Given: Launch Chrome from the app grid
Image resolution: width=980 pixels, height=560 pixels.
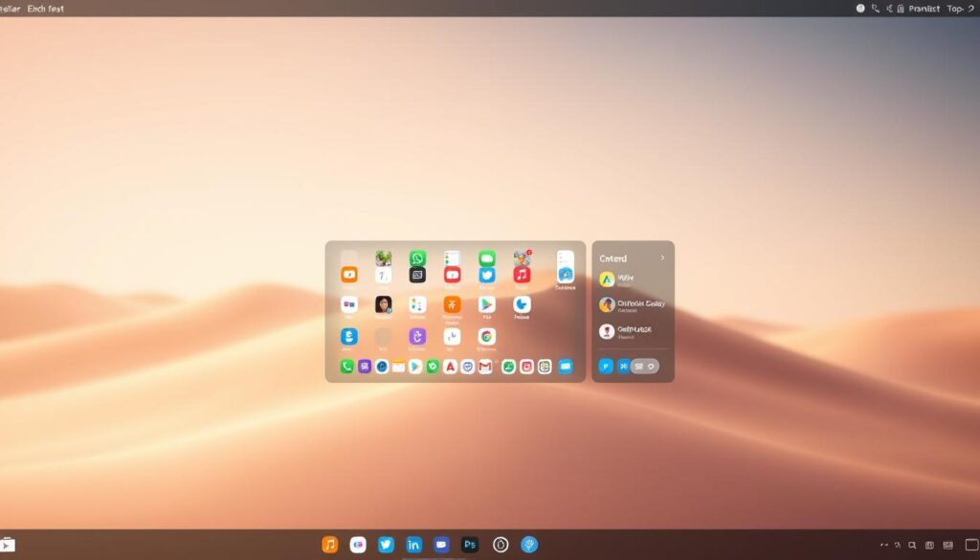Looking at the screenshot, I should tap(487, 336).
